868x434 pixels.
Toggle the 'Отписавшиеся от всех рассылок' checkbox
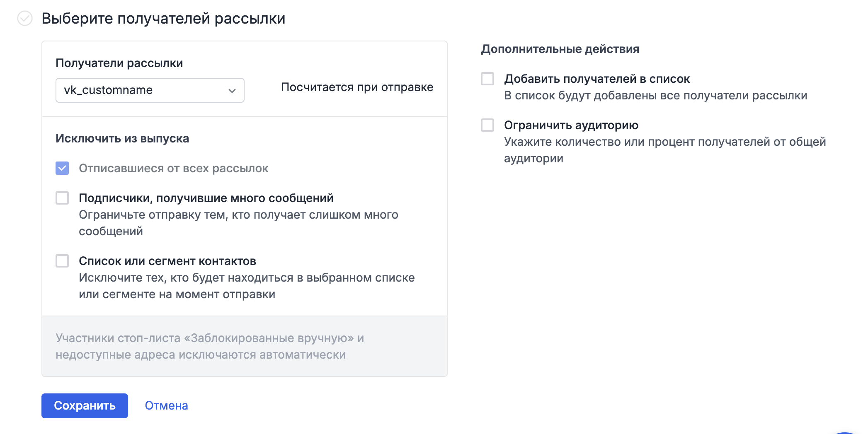coord(62,168)
